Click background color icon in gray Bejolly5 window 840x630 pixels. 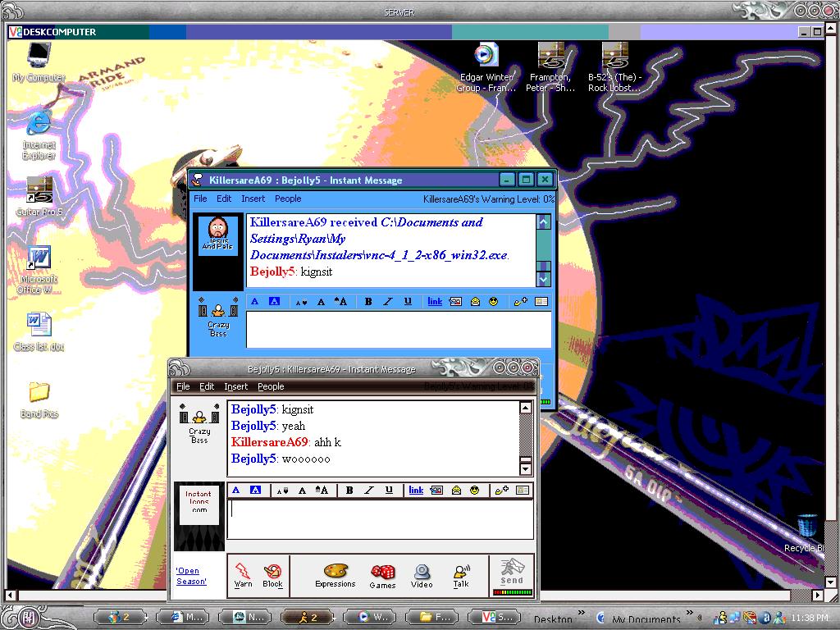tap(256, 491)
